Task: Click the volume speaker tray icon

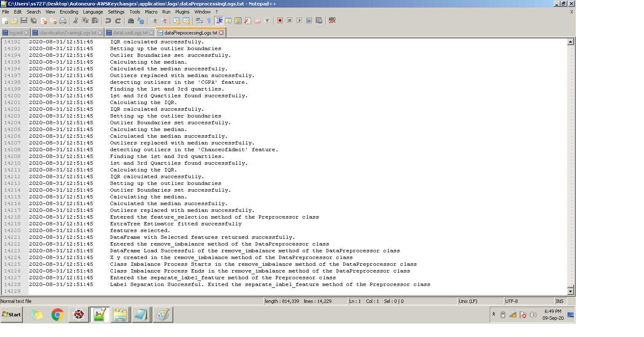Action: (533, 315)
